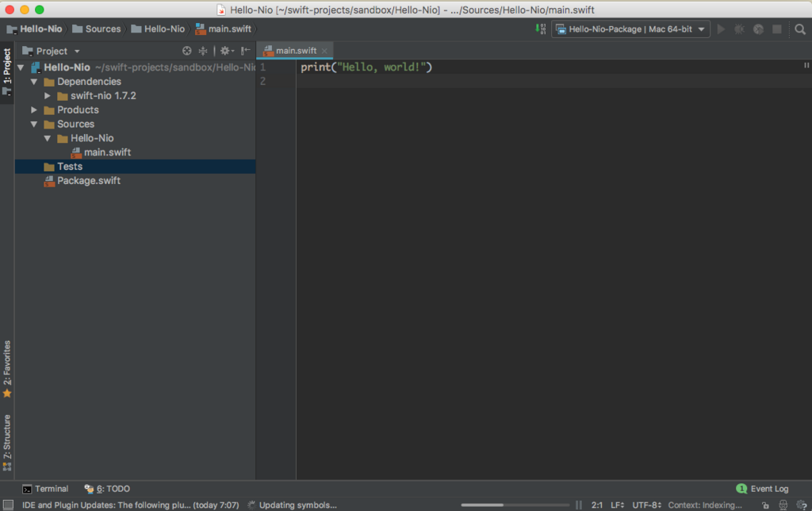
Task: Expand the swift-nio 1.7.2 folder
Action: pos(48,96)
